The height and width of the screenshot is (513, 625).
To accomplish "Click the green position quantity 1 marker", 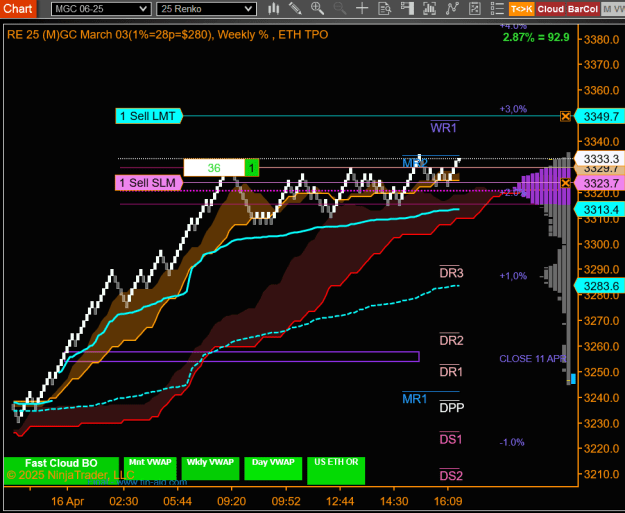I will (x=252, y=168).
